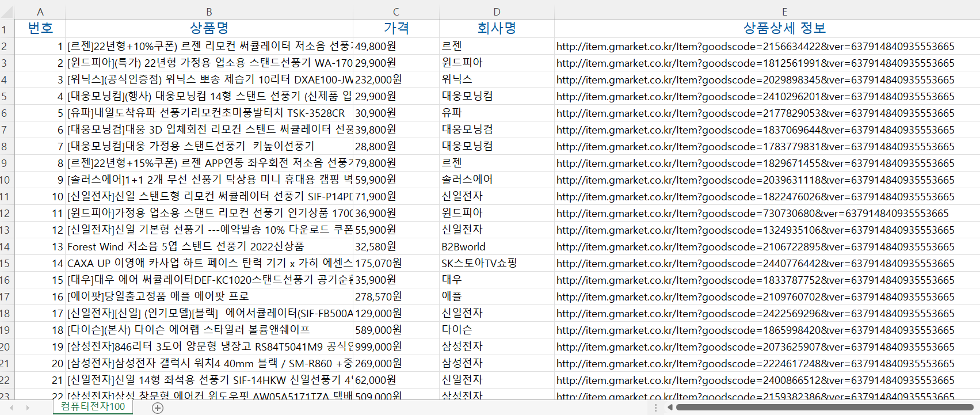Open gmarket link with goodscode=1865998420
This screenshot has height=415, width=980.
click(755, 330)
